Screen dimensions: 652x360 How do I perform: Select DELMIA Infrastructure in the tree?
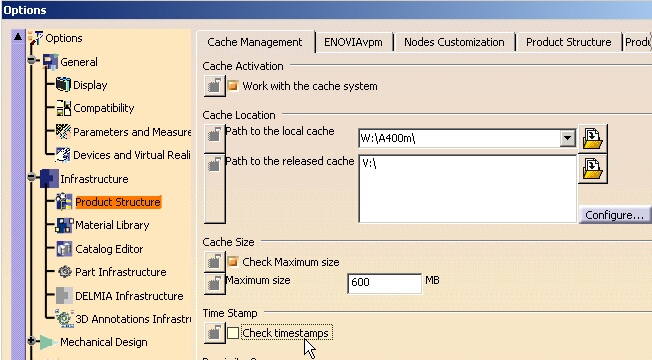(x=129, y=296)
